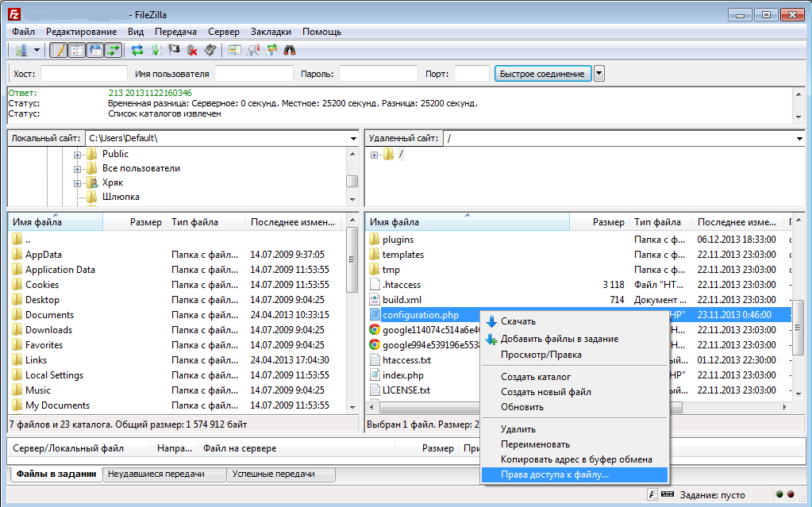Image resolution: width=812 pixels, height=507 pixels.
Task: Click the speed limits status bar icon
Action: (653, 495)
